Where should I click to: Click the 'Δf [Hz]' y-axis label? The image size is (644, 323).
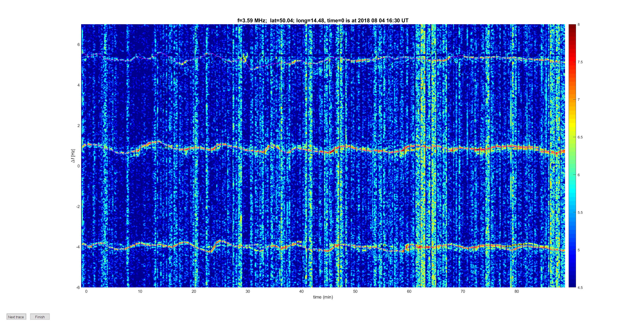click(x=73, y=156)
